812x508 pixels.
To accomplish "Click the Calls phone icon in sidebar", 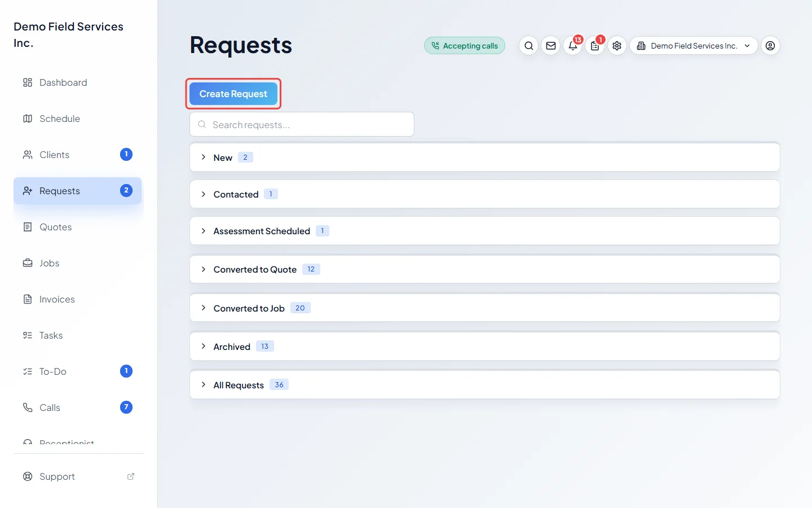I will (28, 408).
